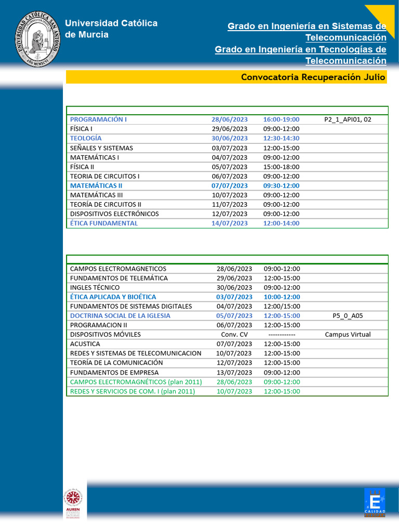
Task: Click the Conv. CV date cell
Action: click(x=234, y=335)
